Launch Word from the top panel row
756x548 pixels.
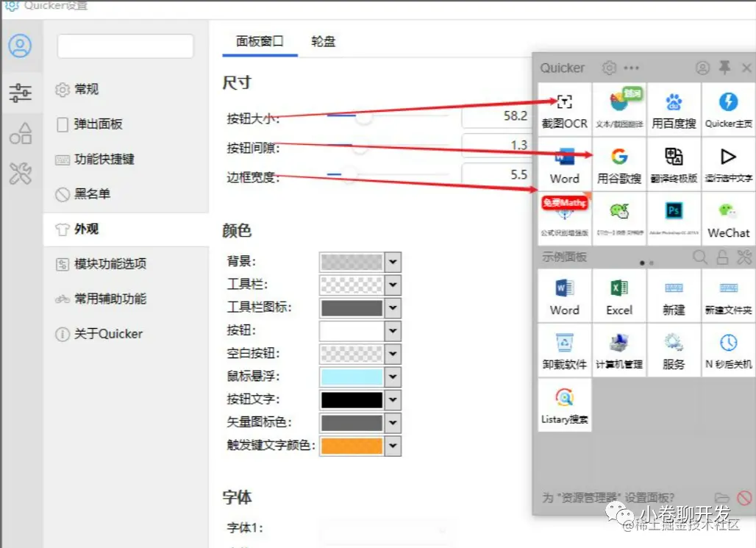click(x=565, y=164)
